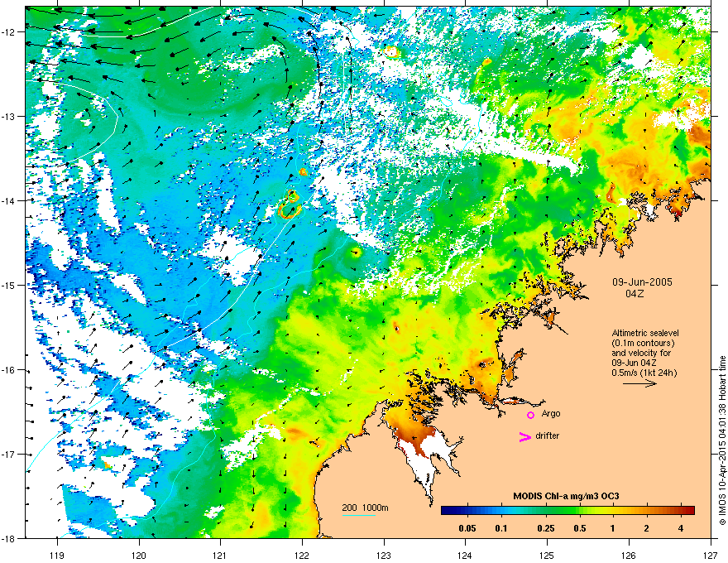Click the colorbar value '0.5'
This screenshot has width=728, height=563.
[580, 528]
